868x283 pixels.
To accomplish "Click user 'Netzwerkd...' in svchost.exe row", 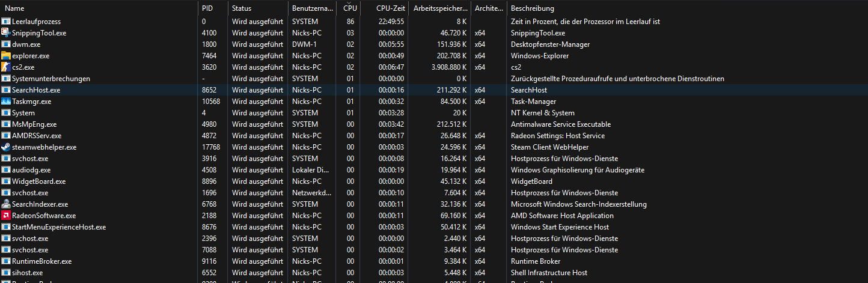I will coord(312,193).
